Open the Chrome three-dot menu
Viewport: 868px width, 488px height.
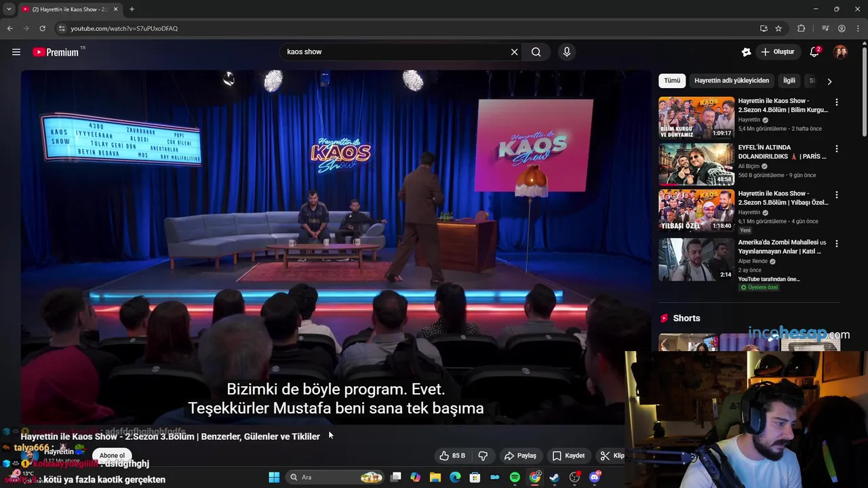point(858,28)
